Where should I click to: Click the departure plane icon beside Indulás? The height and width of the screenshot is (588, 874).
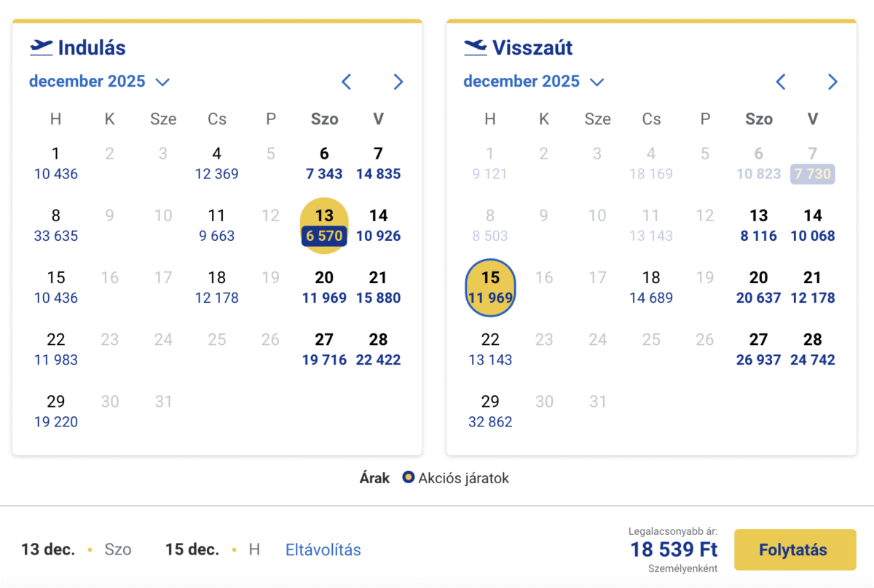(x=42, y=48)
